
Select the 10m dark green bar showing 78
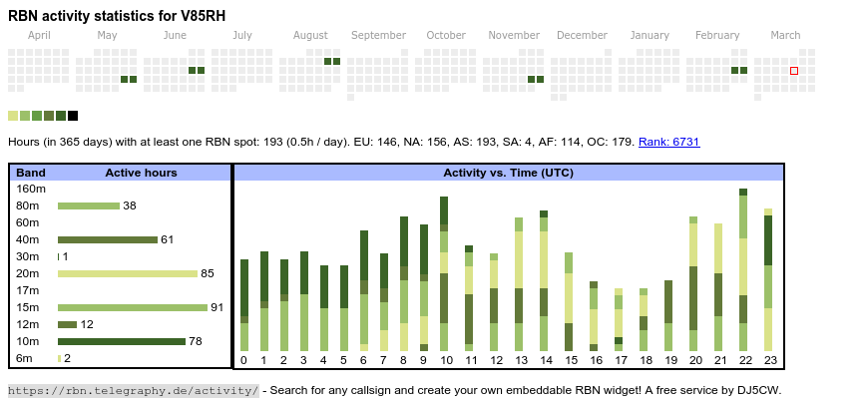point(122,341)
